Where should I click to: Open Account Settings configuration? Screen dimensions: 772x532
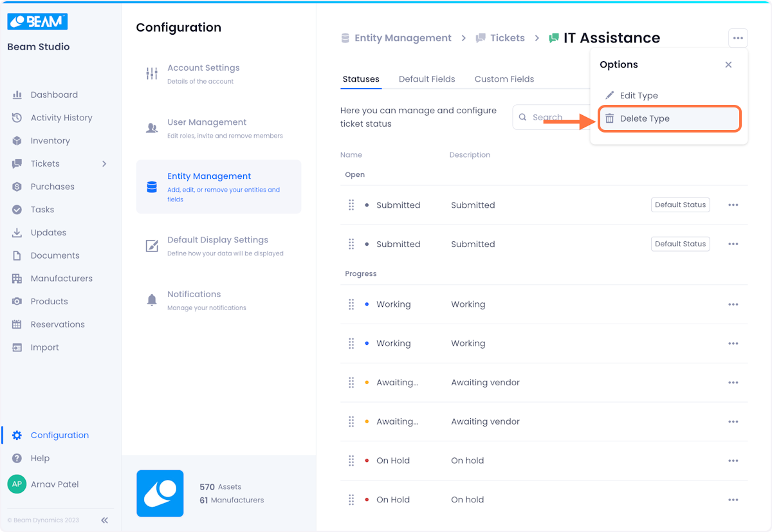[218, 74]
